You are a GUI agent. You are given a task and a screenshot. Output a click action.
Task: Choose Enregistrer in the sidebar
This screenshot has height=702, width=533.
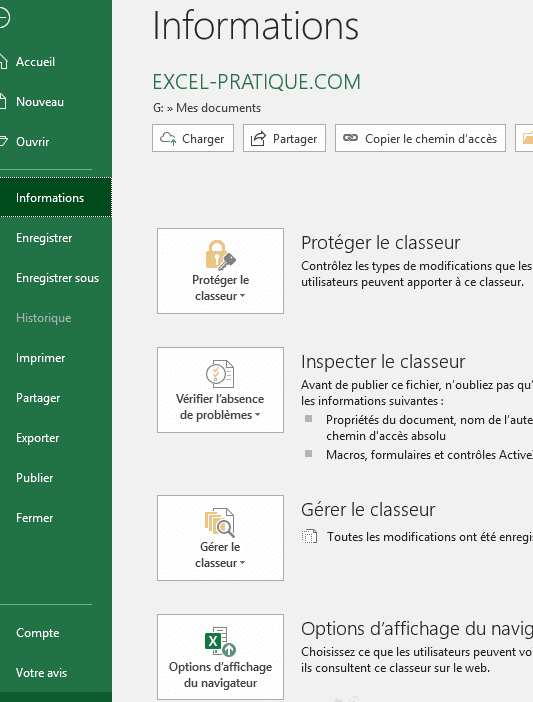(44, 238)
